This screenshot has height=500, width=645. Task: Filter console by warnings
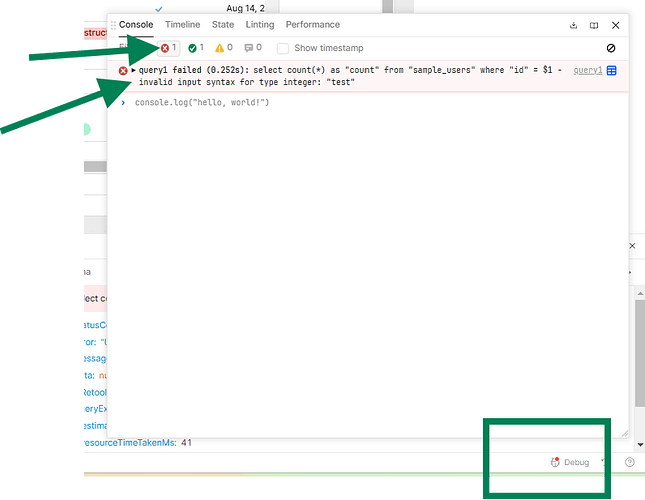click(224, 48)
